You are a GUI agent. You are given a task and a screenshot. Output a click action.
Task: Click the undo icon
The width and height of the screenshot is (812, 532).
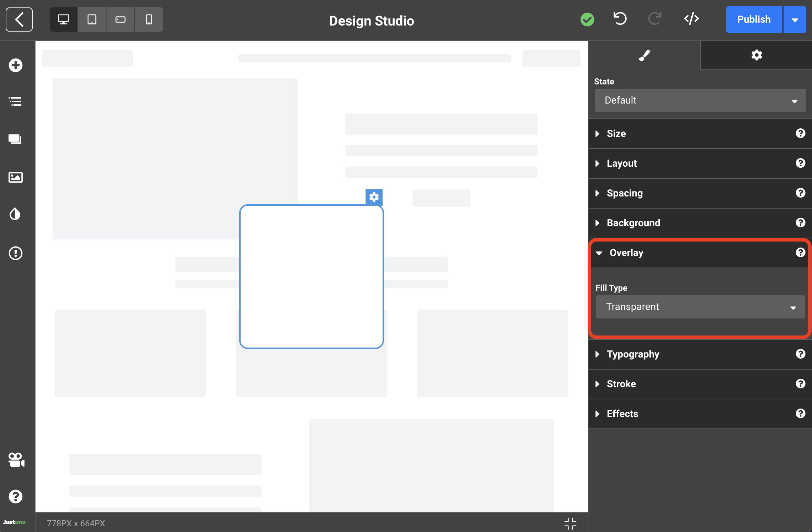[x=620, y=19]
